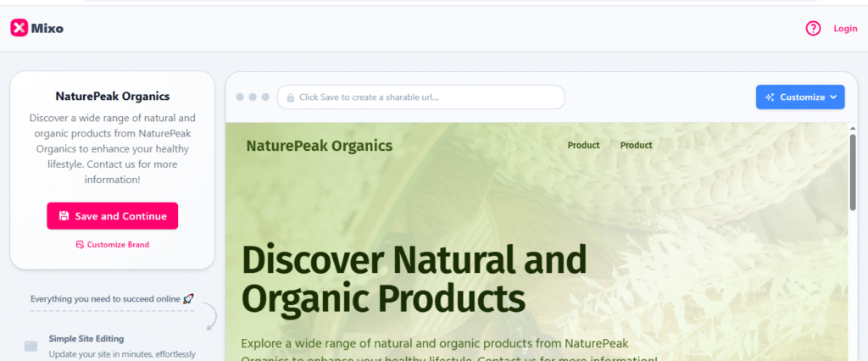Click the NaturePeak Organics site title
The width and height of the screenshot is (868, 361).
(x=320, y=146)
